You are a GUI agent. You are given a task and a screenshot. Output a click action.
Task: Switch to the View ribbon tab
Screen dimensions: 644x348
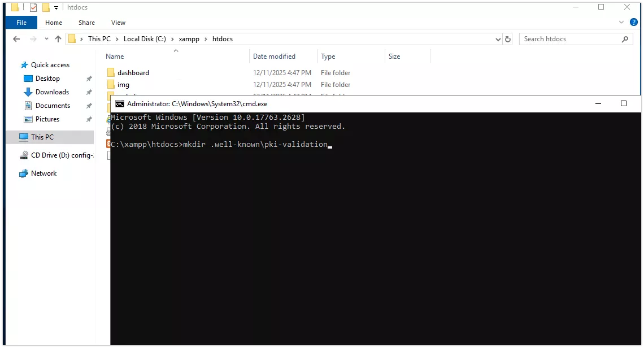[x=118, y=23]
